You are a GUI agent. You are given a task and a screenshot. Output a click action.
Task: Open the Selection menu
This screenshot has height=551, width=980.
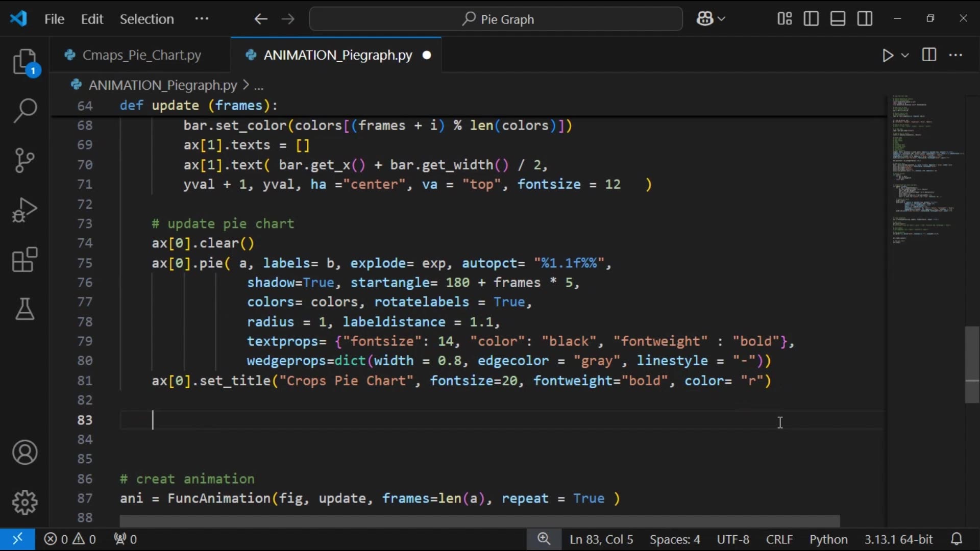pos(147,19)
